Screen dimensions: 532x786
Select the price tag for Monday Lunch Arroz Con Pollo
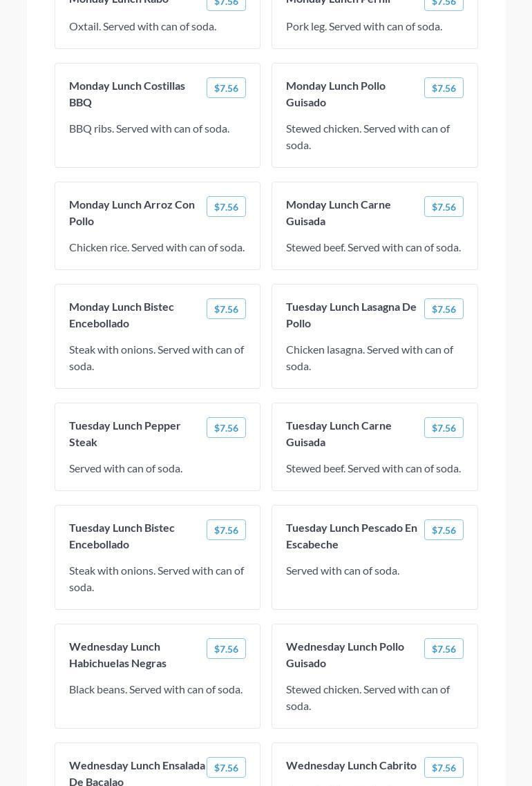click(226, 207)
